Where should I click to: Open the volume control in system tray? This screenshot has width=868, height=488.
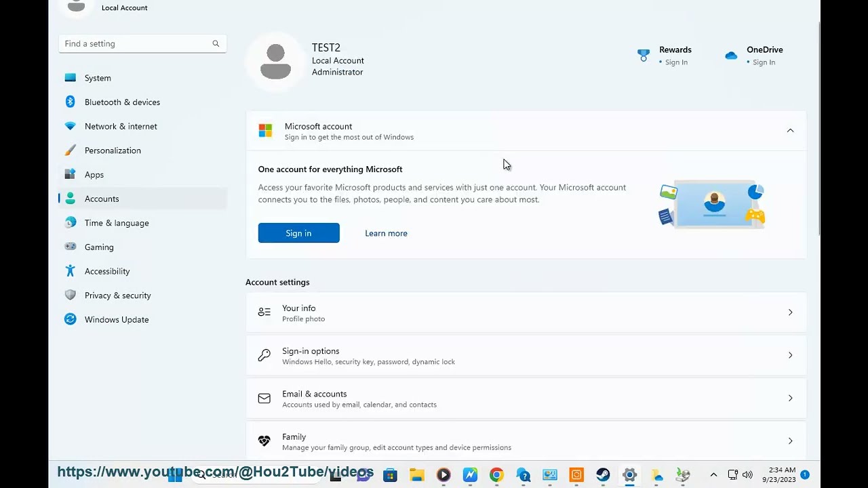[748, 475]
